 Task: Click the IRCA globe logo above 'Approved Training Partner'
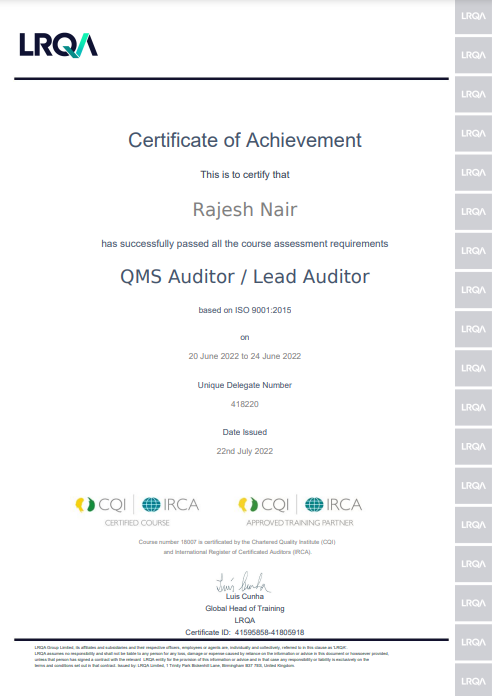pos(333,505)
